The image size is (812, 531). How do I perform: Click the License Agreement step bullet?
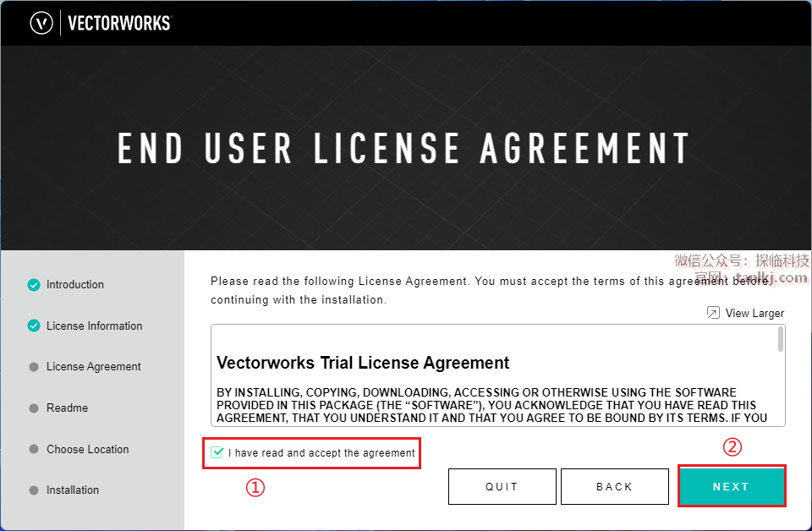34,367
